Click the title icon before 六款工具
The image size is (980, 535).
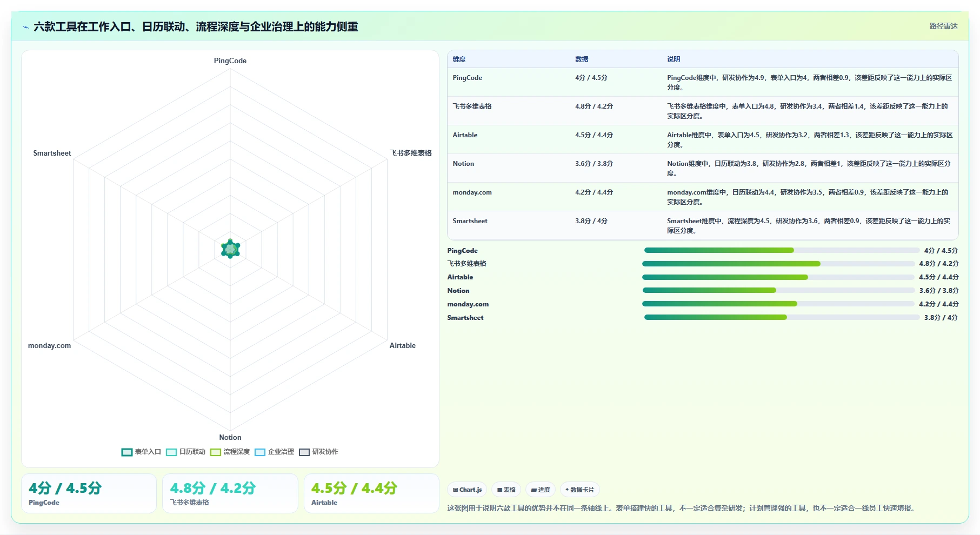point(25,27)
